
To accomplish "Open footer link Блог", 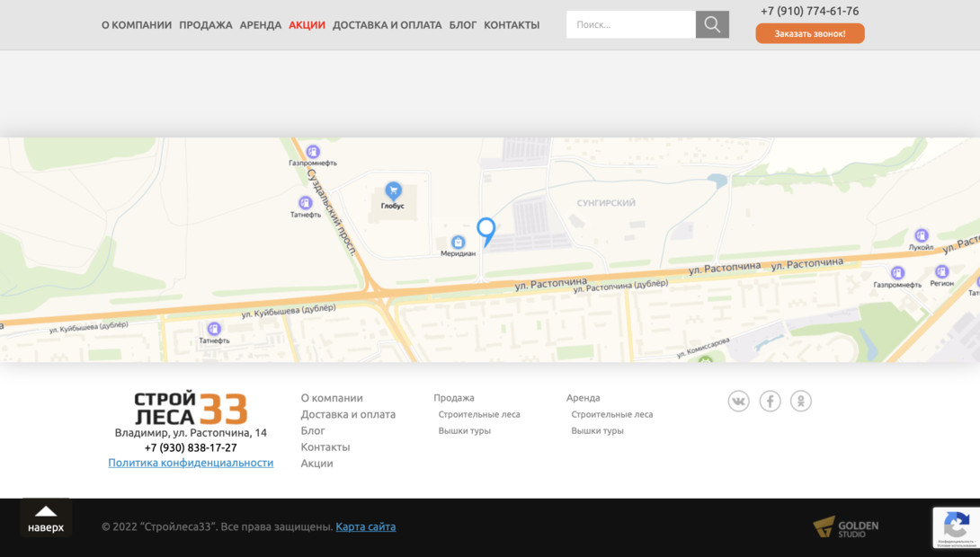I will click(x=313, y=430).
